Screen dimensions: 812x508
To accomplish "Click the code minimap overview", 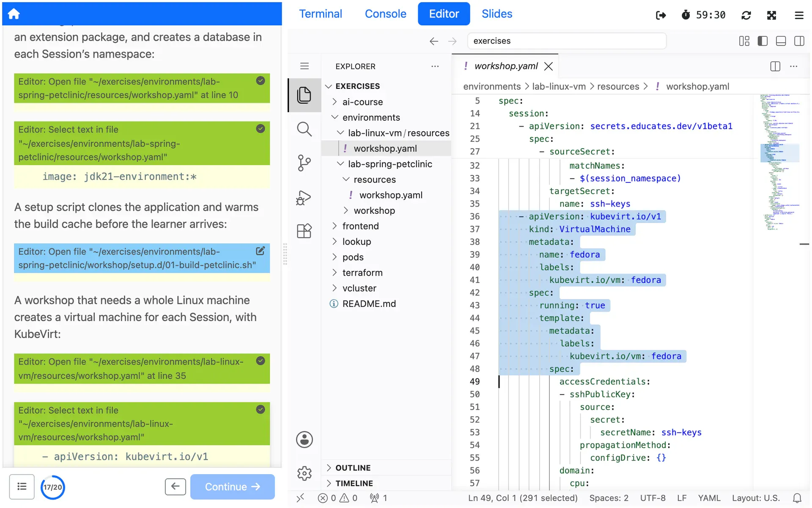I will point(780,162).
